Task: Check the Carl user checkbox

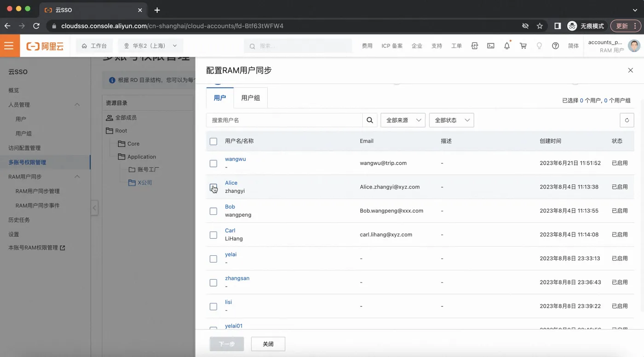Action: coord(213,235)
